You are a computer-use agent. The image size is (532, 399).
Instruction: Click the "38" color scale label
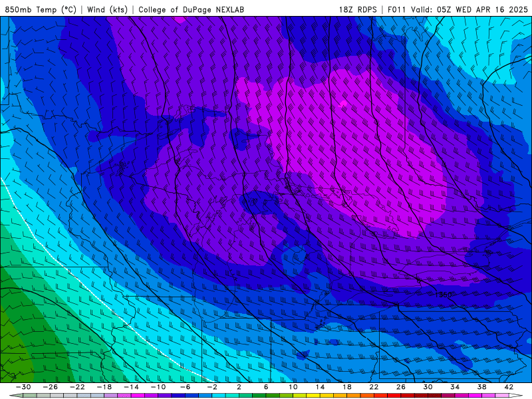click(481, 387)
